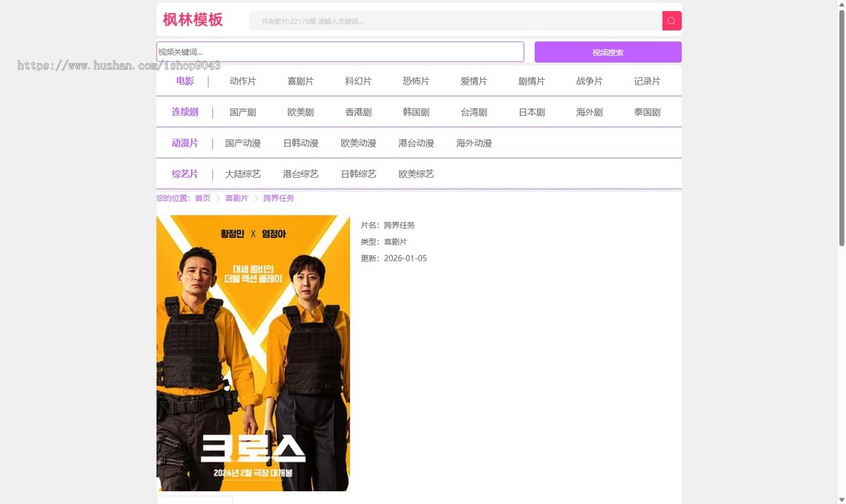Open 恐怖片 genre
846x504 pixels.
click(416, 81)
